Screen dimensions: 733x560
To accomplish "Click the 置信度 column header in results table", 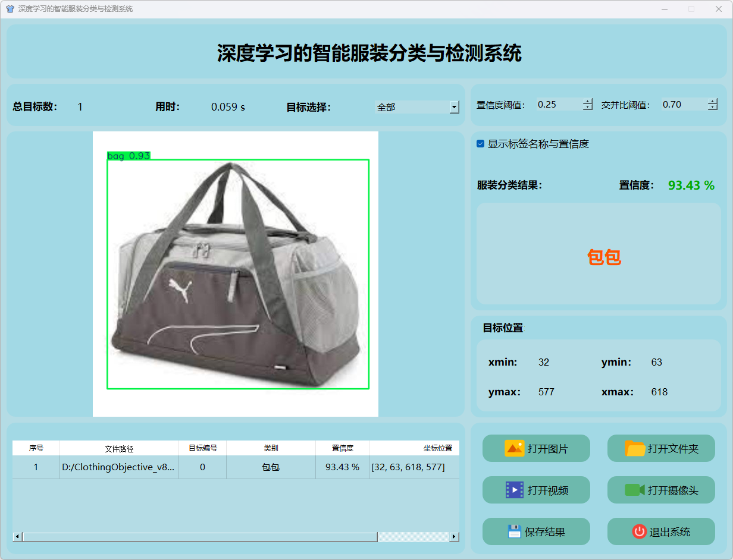I will click(x=342, y=448).
